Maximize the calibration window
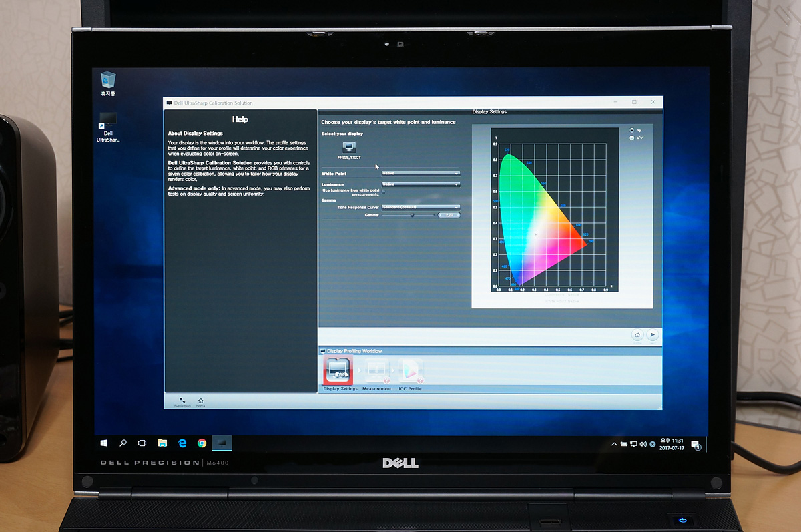The height and width of the screenshot is (532, 801). click(x=634, y=102)
